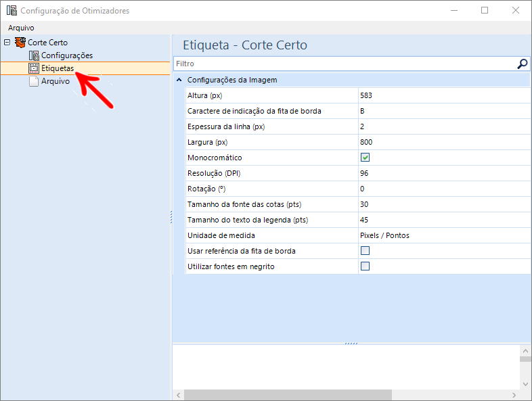Click the description pane scroll down arrow
The width and height of the screenshot is (532, 401).
point(525,384)
